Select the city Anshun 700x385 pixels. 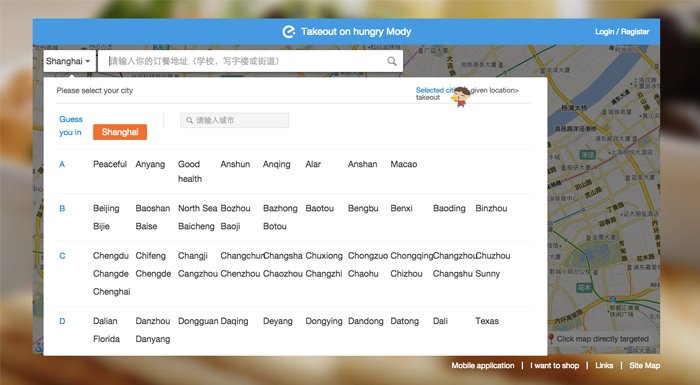click(x=235, y=164)
